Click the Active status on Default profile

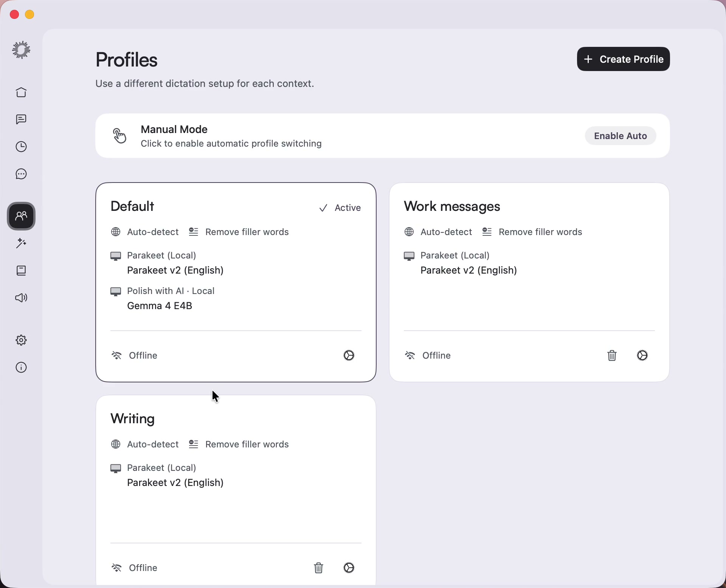point(340,208)
